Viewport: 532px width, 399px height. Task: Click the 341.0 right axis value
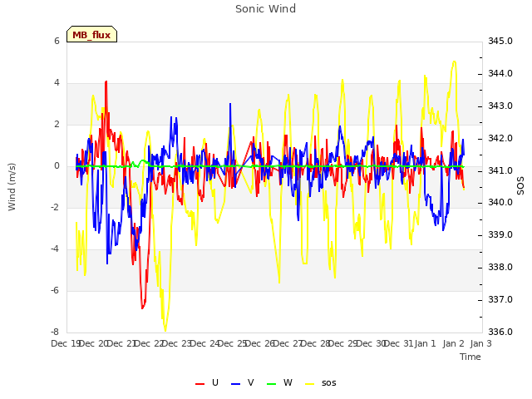coord(500,170)
